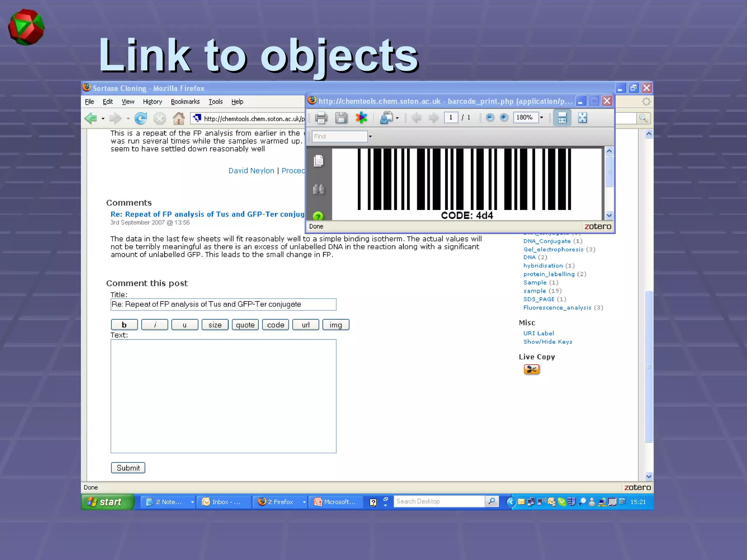Click the italic 'i' formatting button
The width and height of the screenshot is (747, 560).
click(155, 325)
